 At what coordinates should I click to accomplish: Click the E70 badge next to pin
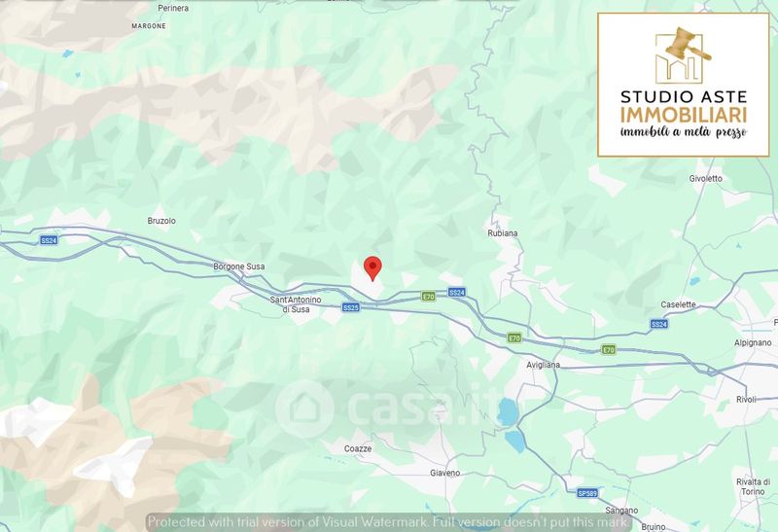pyautogui.click(x=428, y=297)
